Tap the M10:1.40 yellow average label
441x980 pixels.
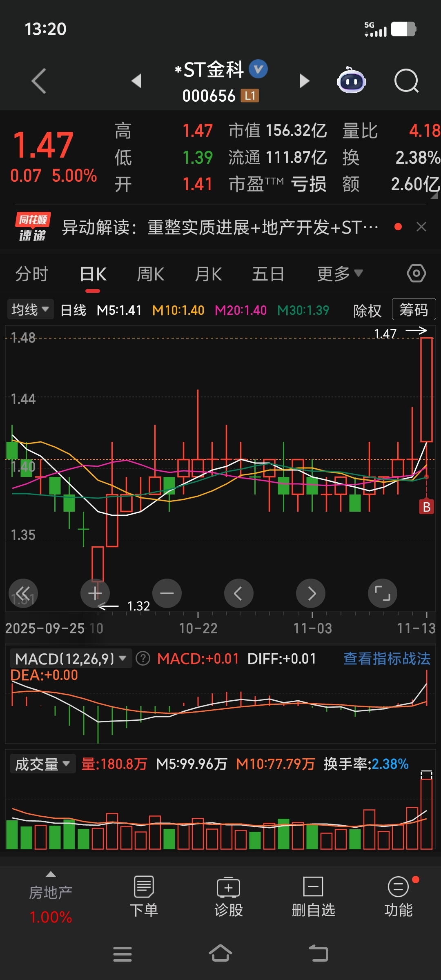coord(178,310)
